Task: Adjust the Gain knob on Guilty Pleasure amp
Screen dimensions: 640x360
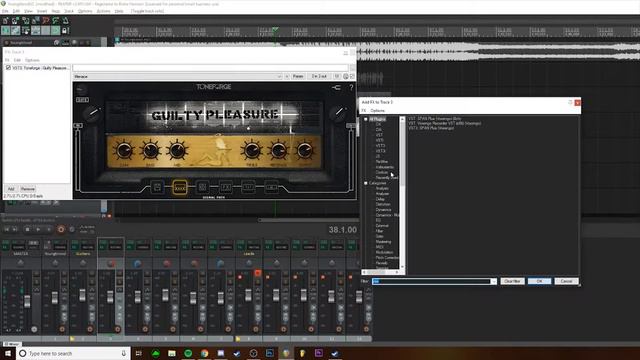Action: click(124, 151)
